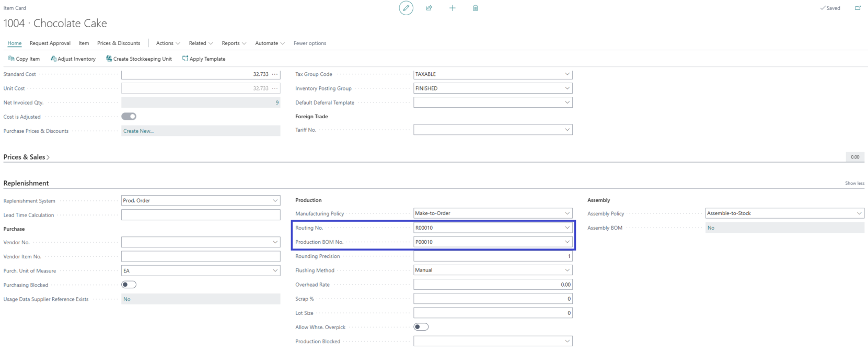Click Adjust Inventory action
This screenshot has height=351, width=868.
coord(73,59)
